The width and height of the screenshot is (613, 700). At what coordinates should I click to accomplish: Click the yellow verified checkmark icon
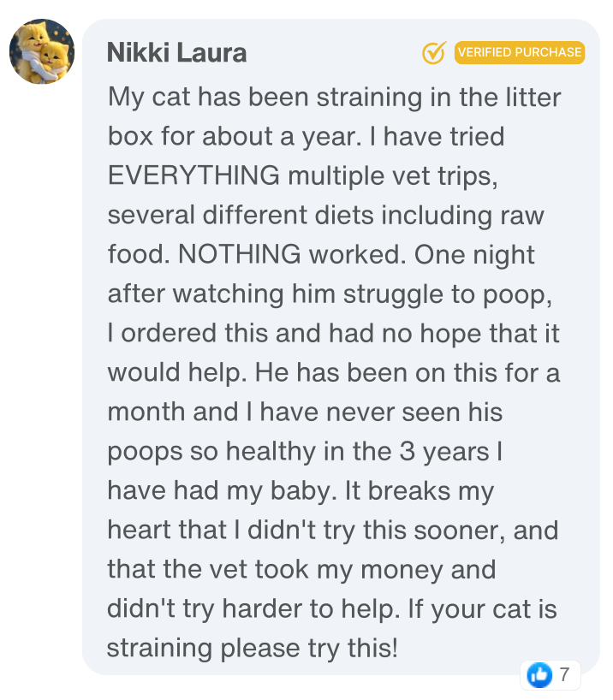(x=434, y=53)
